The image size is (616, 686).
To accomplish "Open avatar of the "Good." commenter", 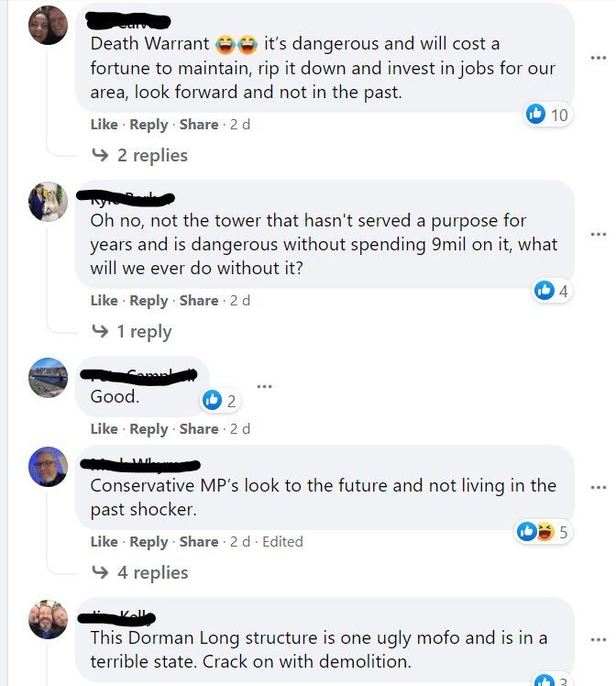I will 49,377.
